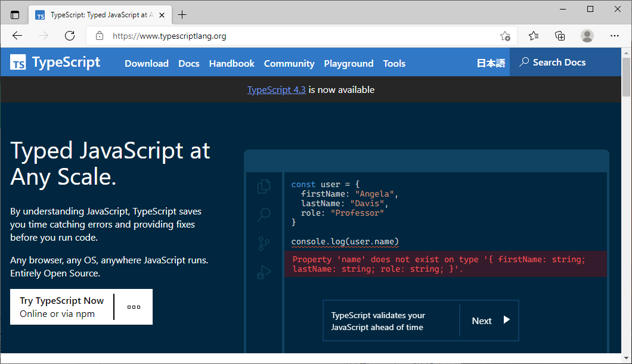The height and width of the screenshot is (364, 632).
Task: Open the Collections icon in the toolbar
Action: click(x=560, y=36)
